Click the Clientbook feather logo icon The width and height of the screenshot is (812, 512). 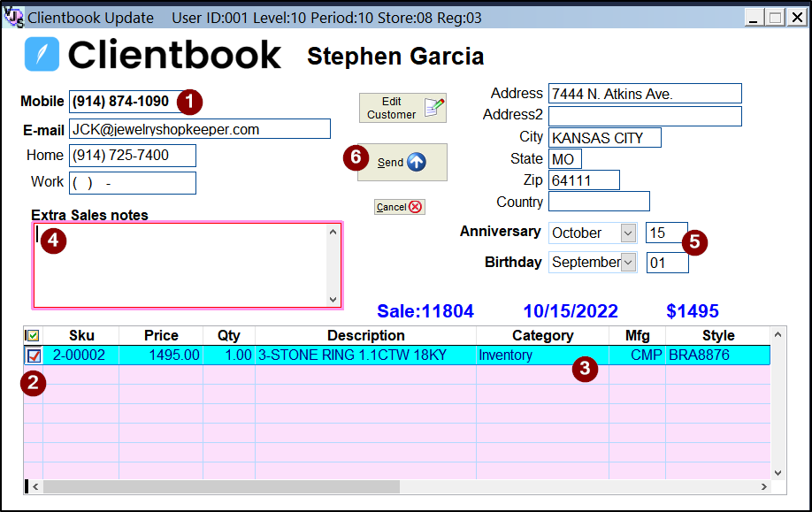coord(42,54)
